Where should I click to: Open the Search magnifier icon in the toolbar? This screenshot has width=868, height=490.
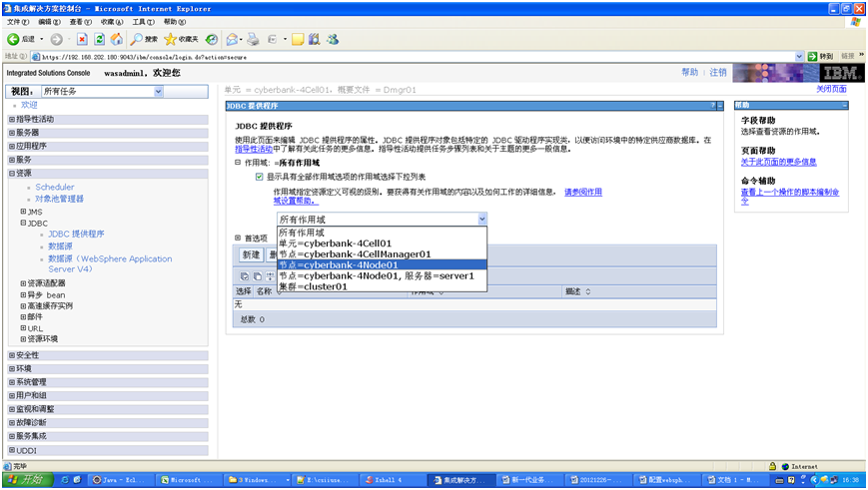tap(136, 39)
